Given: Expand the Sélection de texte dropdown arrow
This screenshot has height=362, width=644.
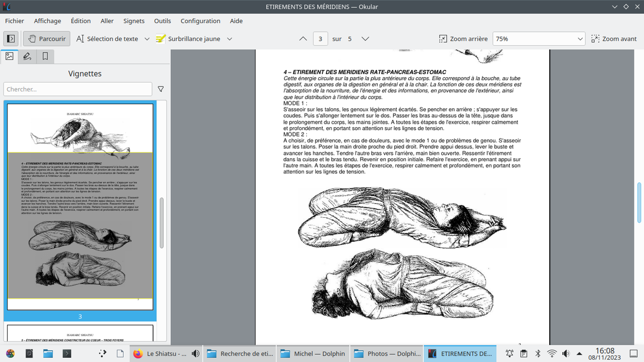Looking at the screenshot, I should [147, 39].
